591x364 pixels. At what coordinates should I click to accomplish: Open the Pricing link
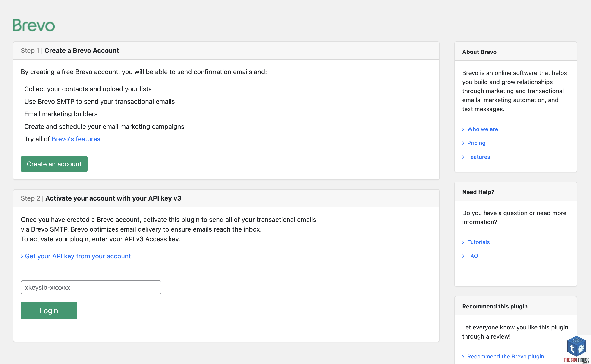tap(476, 143)
